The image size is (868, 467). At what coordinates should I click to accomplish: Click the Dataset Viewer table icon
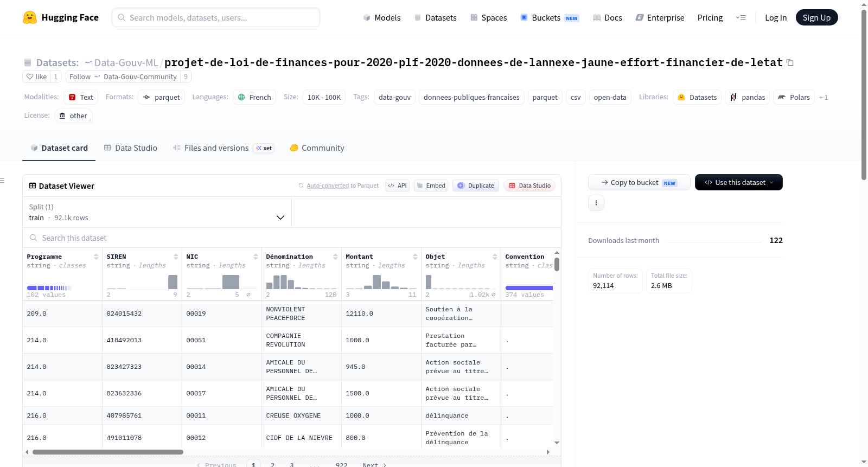(x=33, y=185)
